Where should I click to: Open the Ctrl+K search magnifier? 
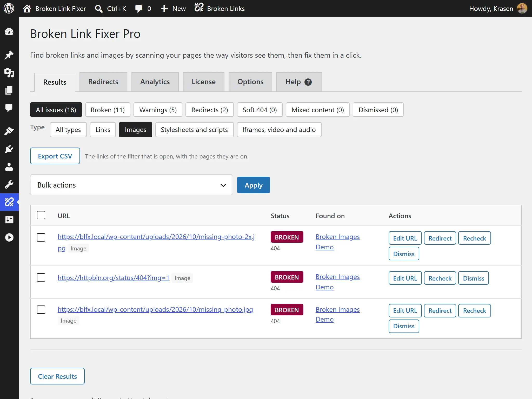coord(99,9)
